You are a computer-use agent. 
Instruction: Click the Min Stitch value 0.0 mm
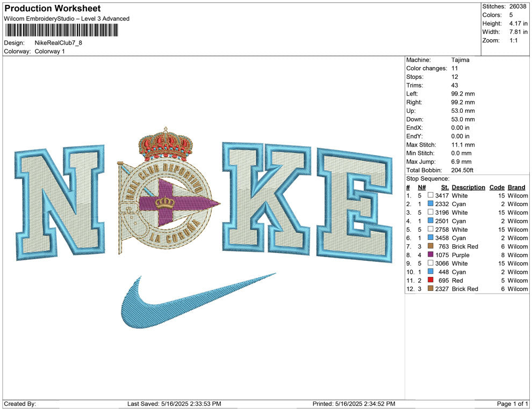click(x=462, y=153)
